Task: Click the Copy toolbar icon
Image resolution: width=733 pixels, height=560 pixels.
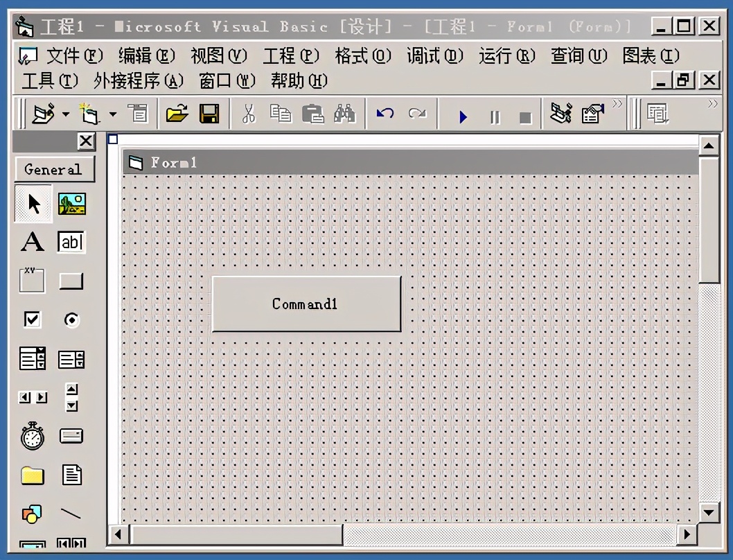Action: 281,114
